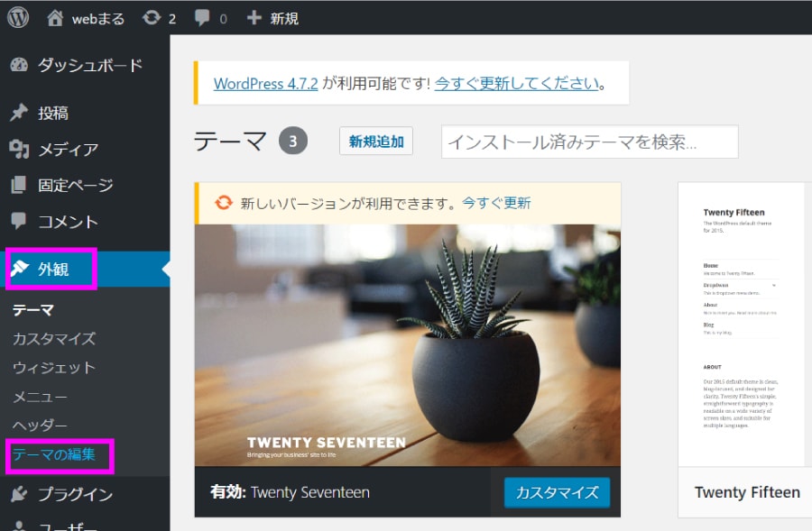Open the updates icon showing 2
Screen dimensions: 812x531
point(152,18)
